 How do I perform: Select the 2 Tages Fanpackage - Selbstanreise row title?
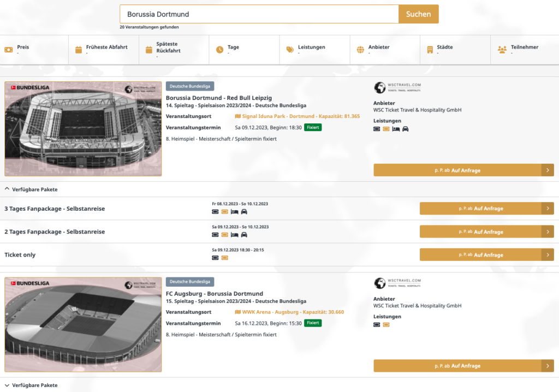(x=55, y=232)
